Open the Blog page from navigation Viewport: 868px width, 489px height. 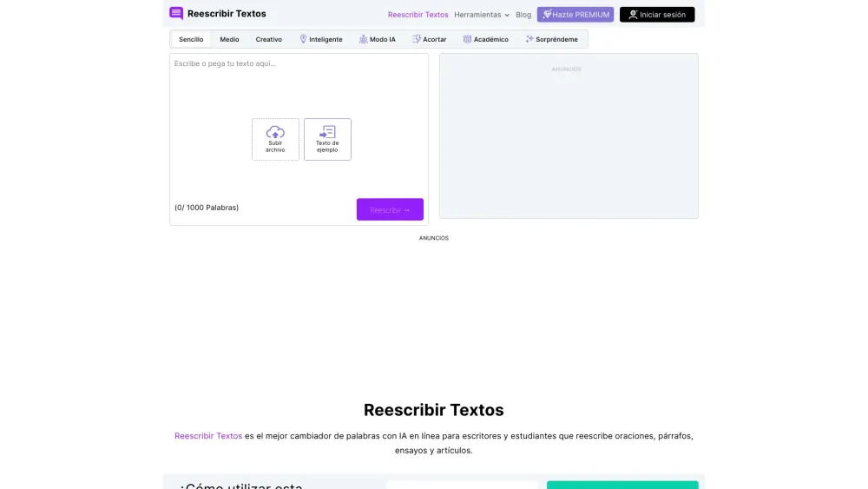[523, 15]
